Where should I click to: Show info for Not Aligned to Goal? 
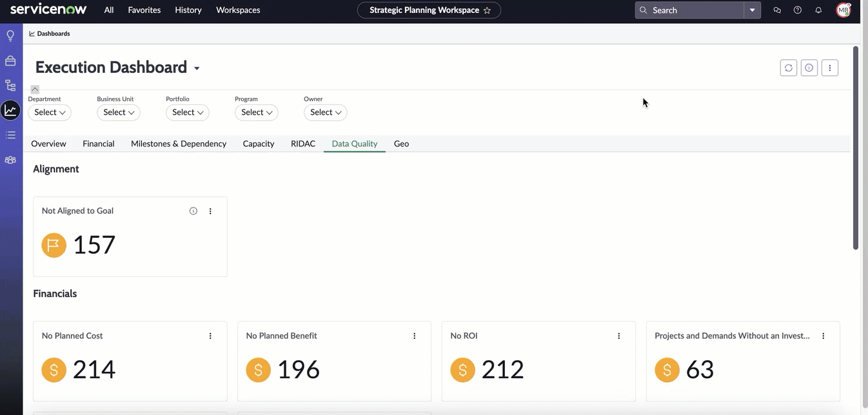point(193,211)
